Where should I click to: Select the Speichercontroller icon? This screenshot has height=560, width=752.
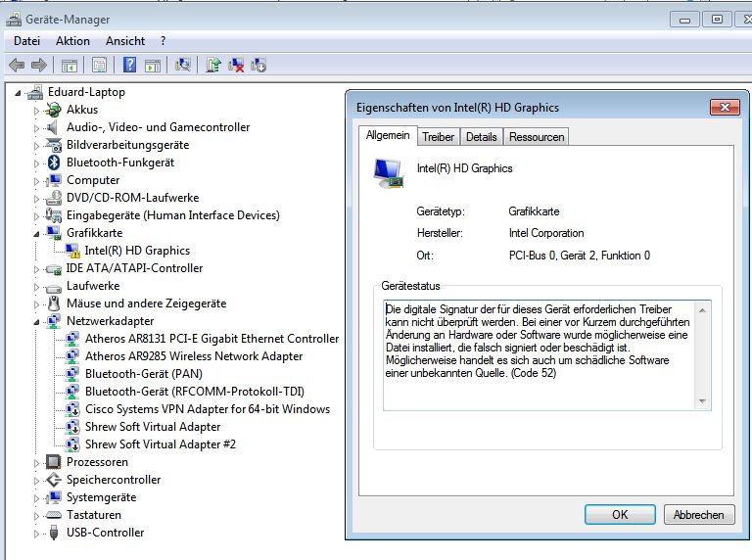point(53,480)
